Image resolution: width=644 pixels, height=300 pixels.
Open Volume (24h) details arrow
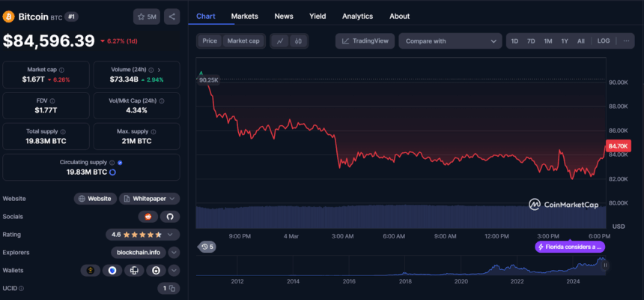pos(159,70)
